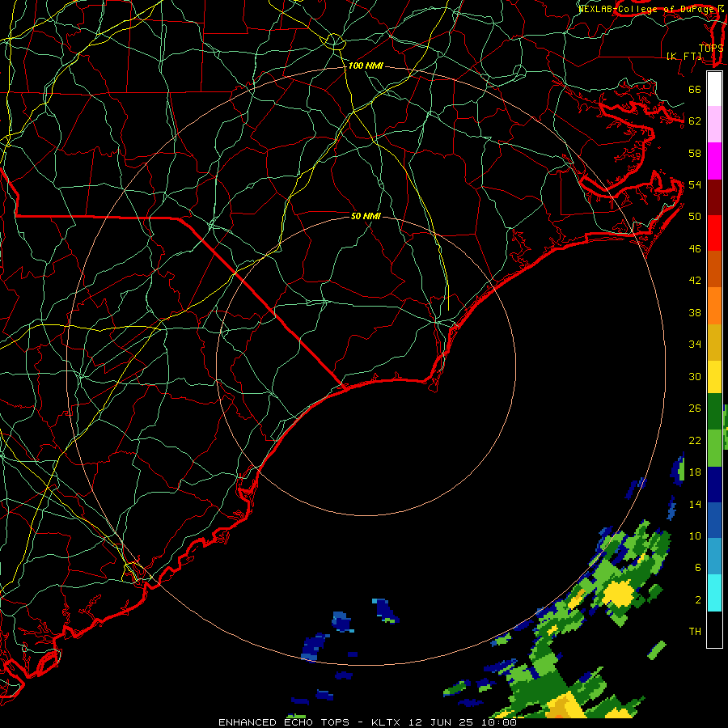Click the yellow 34 kft legend swatch
The width and height of the screenshot is (728, 728).
714,377
